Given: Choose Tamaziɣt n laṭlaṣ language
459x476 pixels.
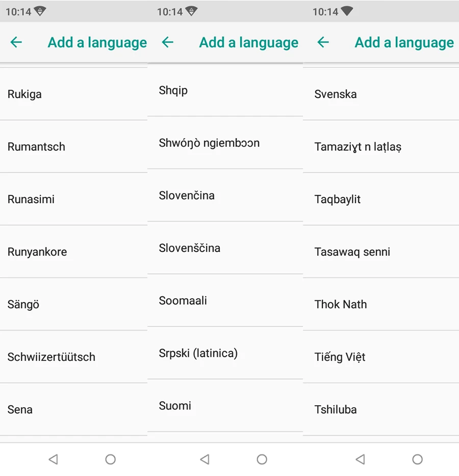Looking at the screenshot, I should click(381, 147).
